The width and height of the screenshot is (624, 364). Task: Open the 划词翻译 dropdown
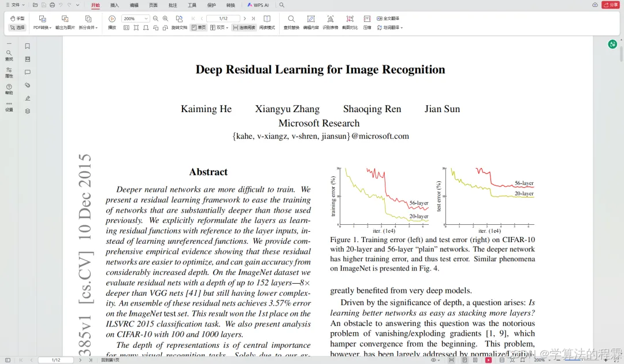[x=389, y=28]
